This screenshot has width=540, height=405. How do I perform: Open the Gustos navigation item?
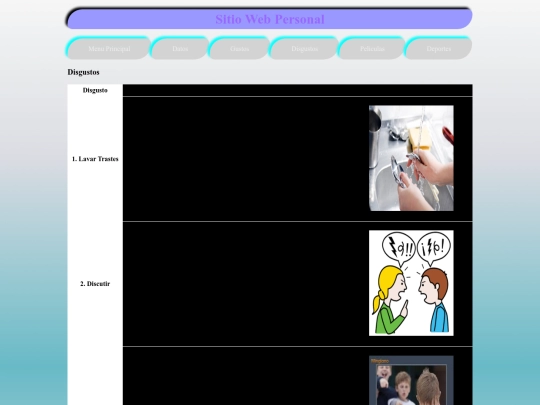(x=239, y=49)
